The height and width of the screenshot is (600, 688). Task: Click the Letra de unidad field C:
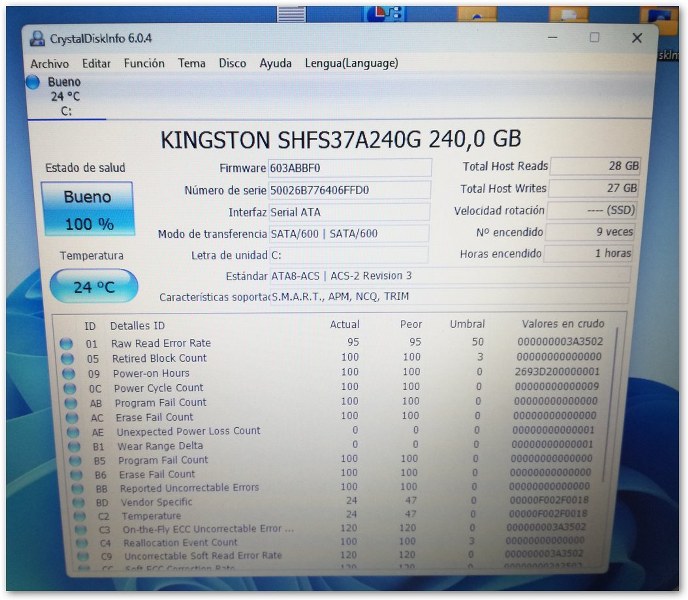(x=348, y=255)
